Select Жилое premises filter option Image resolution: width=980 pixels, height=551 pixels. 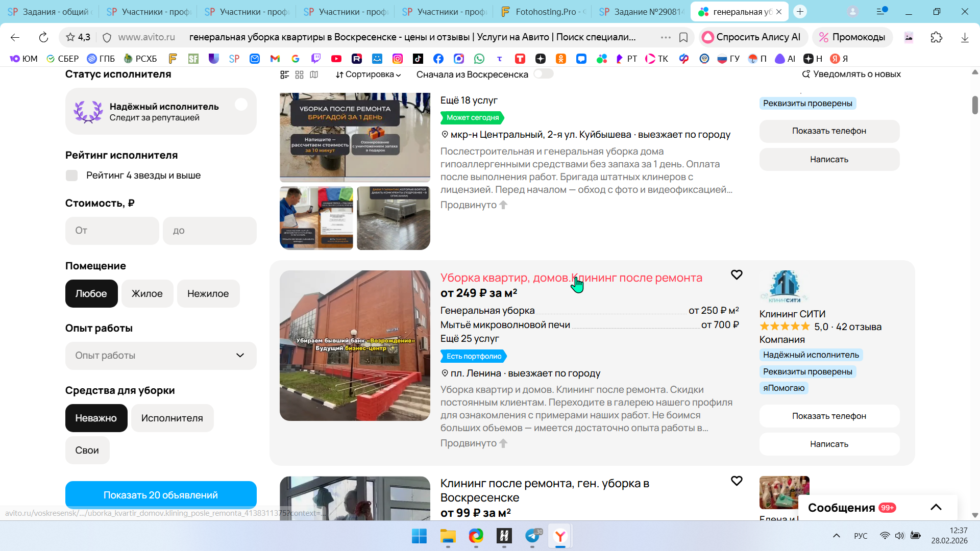(147, 293)
